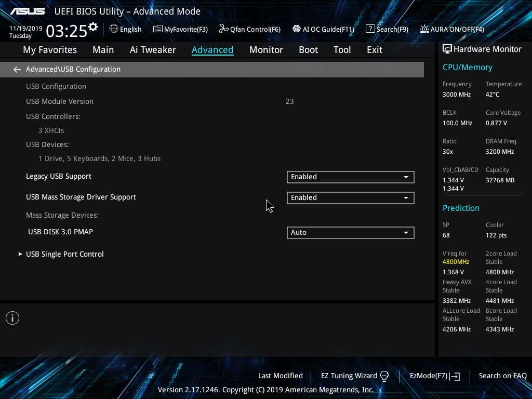Click the globe language icon
The height and width of the screenshot is (399, 532).
(114, 29)
